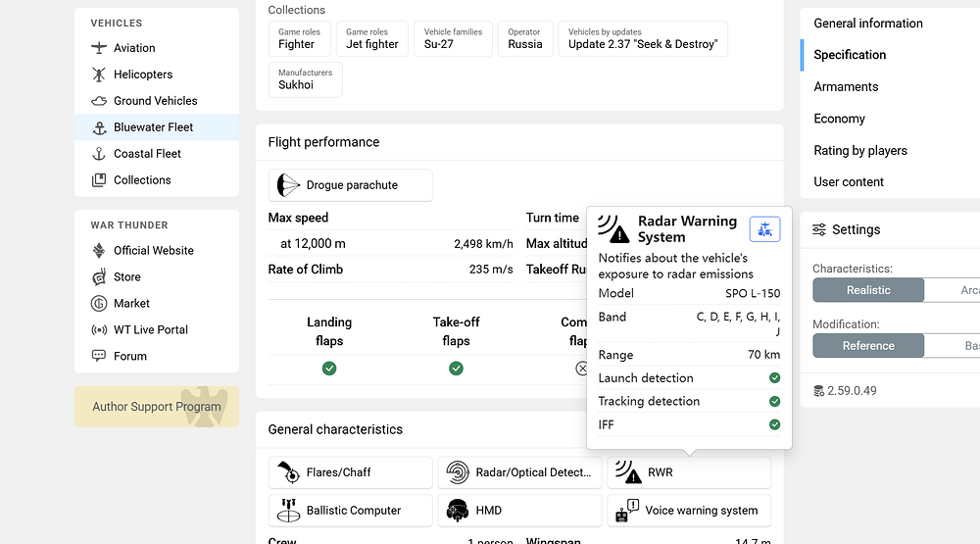The image size is (980, 544).
Task: Click the RWR warning icon
Action: [628, 472]
